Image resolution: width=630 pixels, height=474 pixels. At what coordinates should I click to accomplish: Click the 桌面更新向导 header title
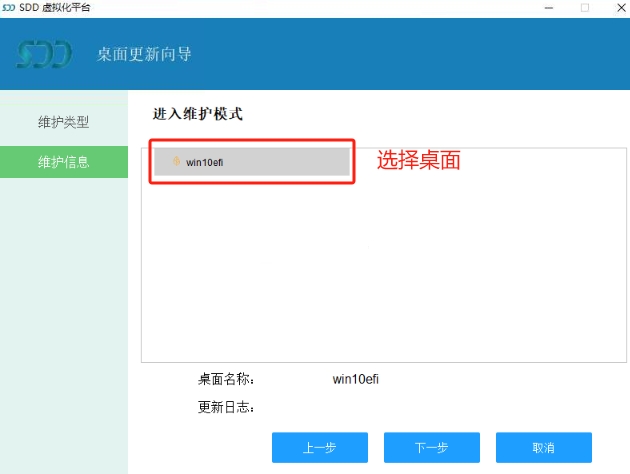(144, 54)
